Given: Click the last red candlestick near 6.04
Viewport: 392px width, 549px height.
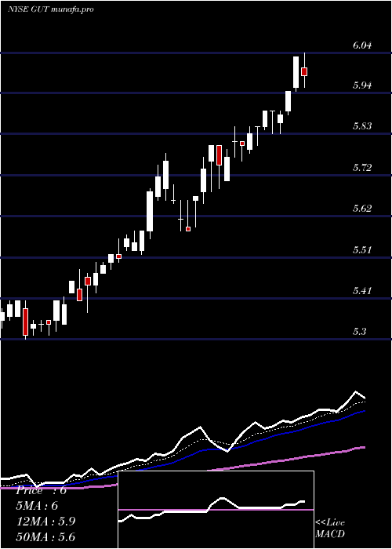Looking at the screenshot, I should point(304,71).
